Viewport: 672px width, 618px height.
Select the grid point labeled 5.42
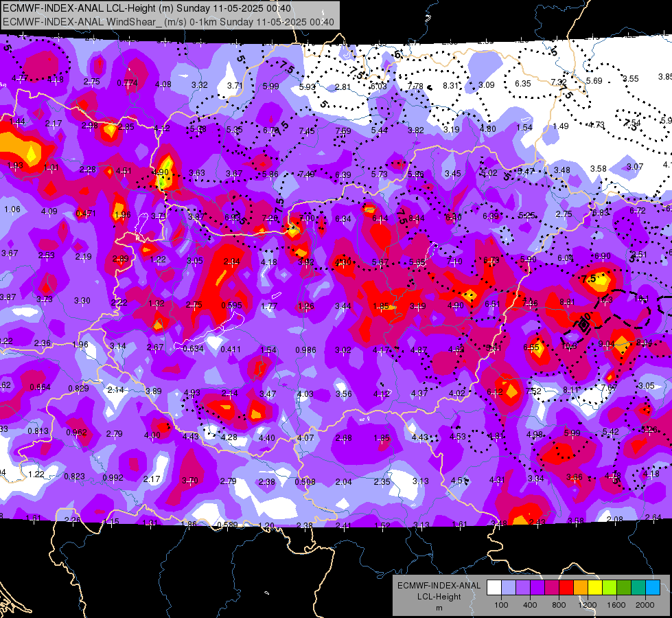610,431
